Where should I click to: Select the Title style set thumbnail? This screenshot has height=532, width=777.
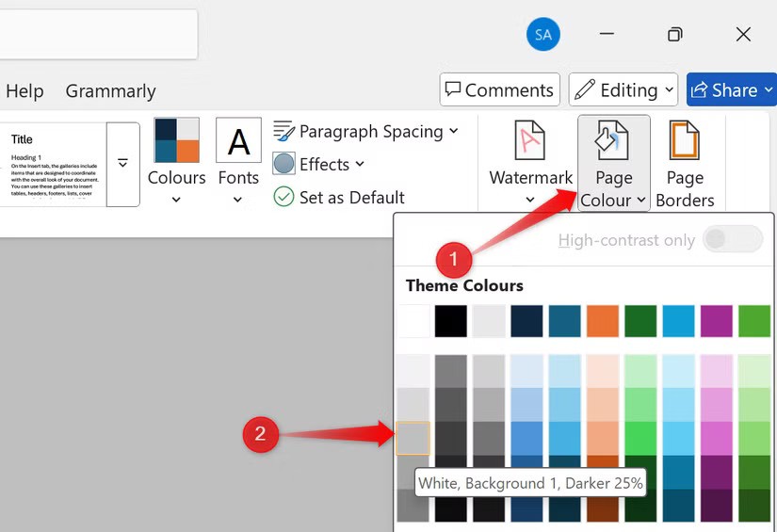(x=52, y=164)
